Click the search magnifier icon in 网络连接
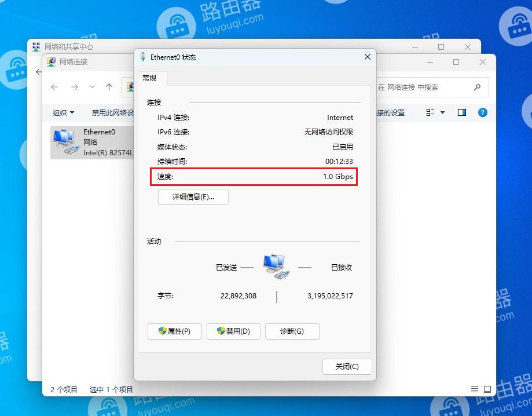This screenshot has width=532, height=416. [x=477, y=87]
